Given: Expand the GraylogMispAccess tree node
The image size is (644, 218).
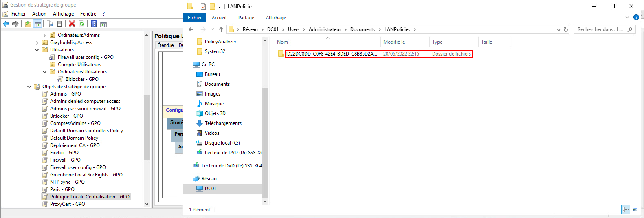Looking at the screenshot, I should point(37,42).
